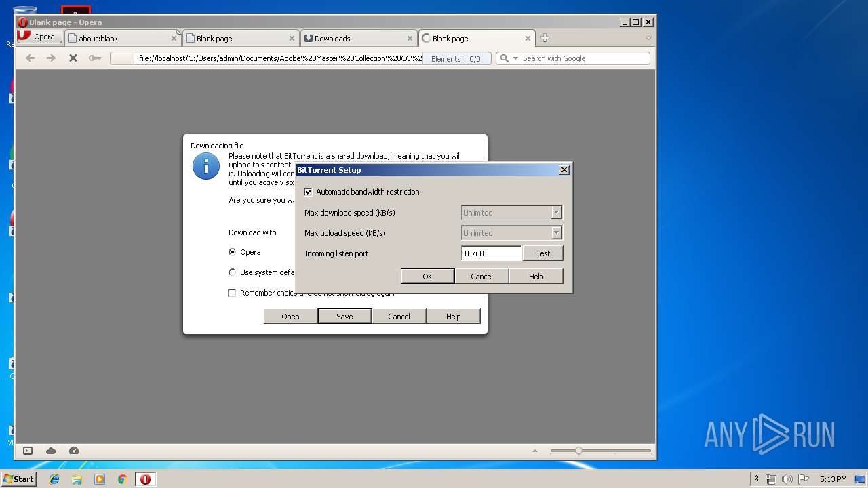Close BitTorrent Setup dialog with X
The image size is (868, 488).
[564, 170]
